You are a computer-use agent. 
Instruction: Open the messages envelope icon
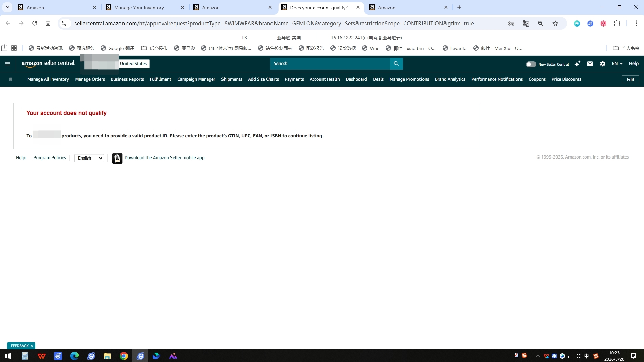coord(590,64)
